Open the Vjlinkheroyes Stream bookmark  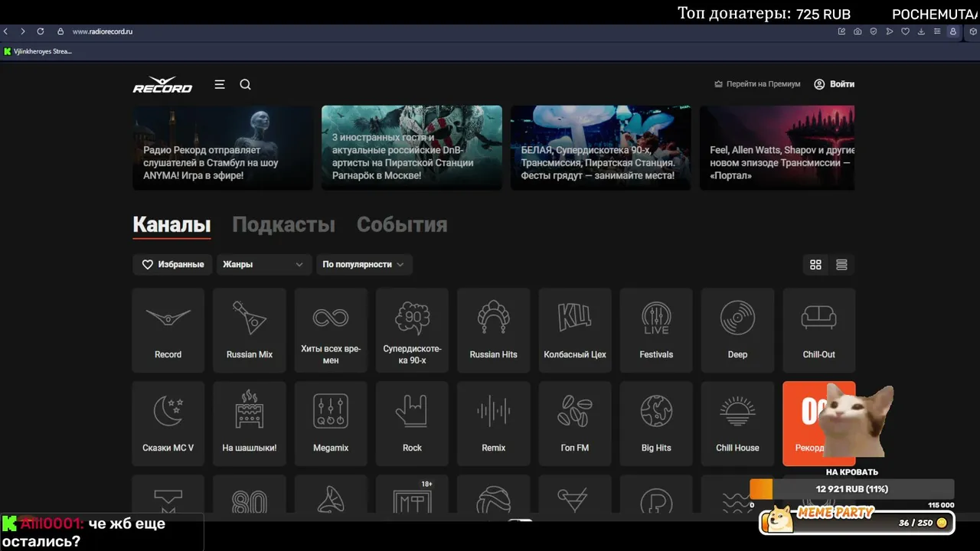(38, 51)
